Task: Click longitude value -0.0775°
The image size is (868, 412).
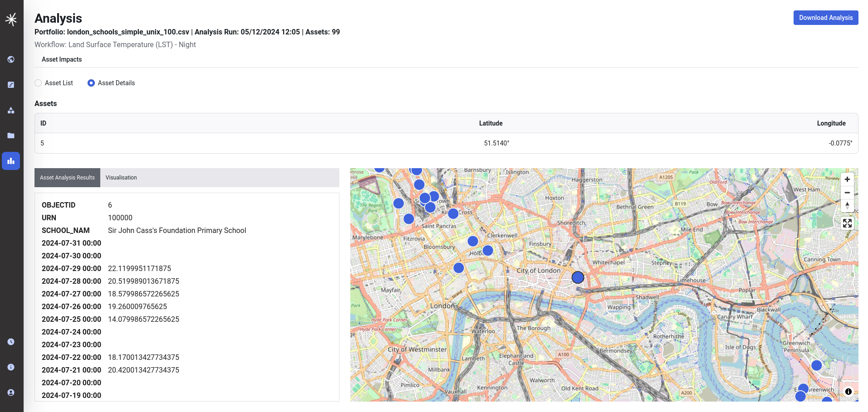Action: 840,143
